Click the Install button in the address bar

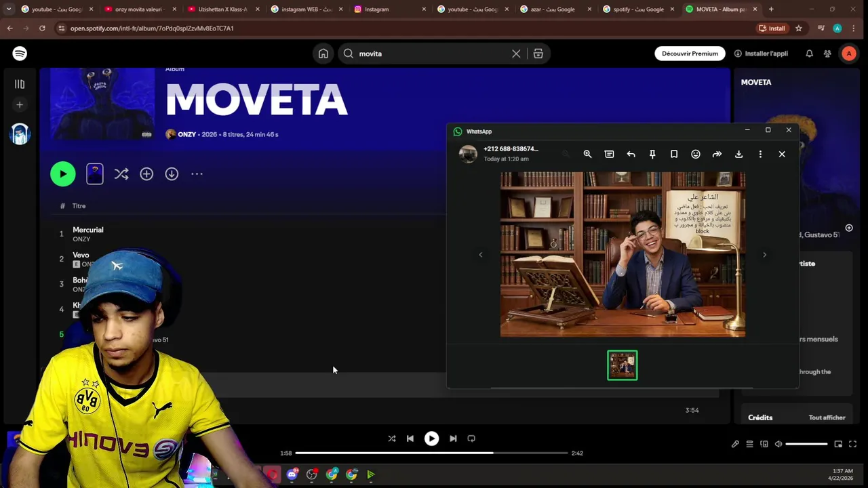coord(772,28)
